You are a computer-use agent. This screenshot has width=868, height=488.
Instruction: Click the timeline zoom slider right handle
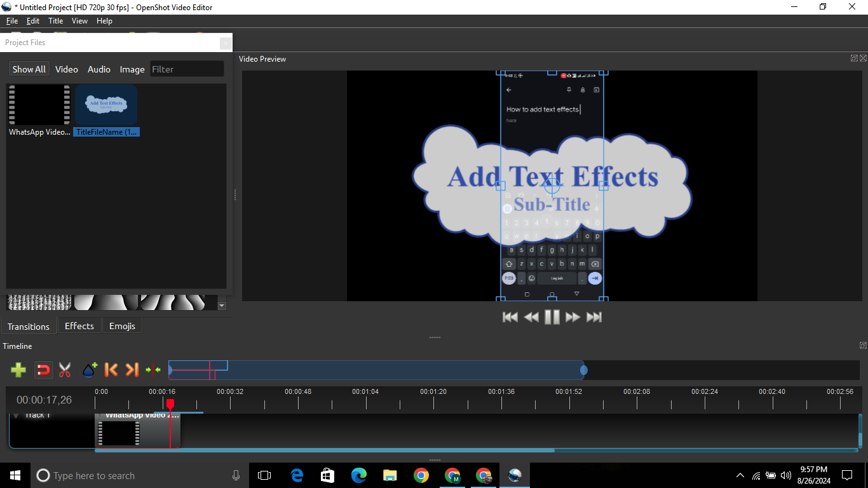(x=583, y=370)
